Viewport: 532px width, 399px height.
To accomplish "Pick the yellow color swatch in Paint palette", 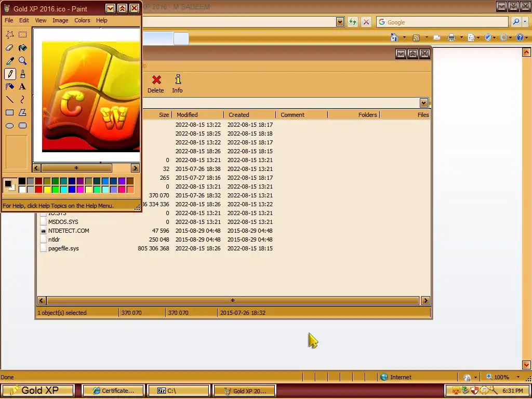I will [47, 189].
